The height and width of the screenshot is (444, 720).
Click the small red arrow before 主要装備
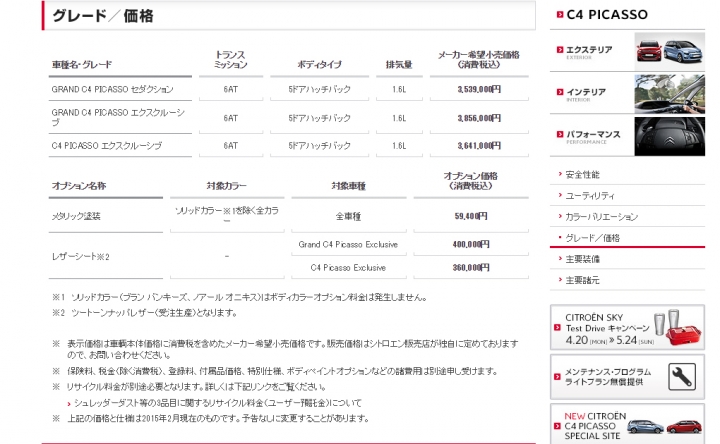560,259
